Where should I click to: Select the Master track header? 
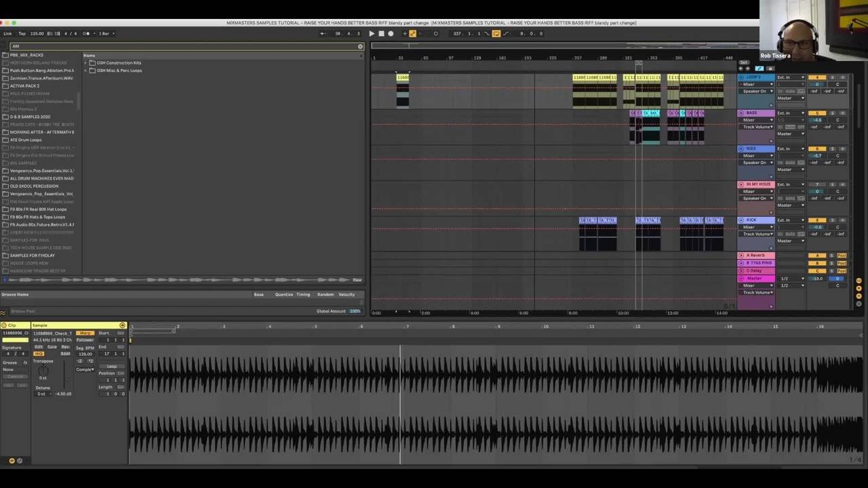tap(755, 279)
